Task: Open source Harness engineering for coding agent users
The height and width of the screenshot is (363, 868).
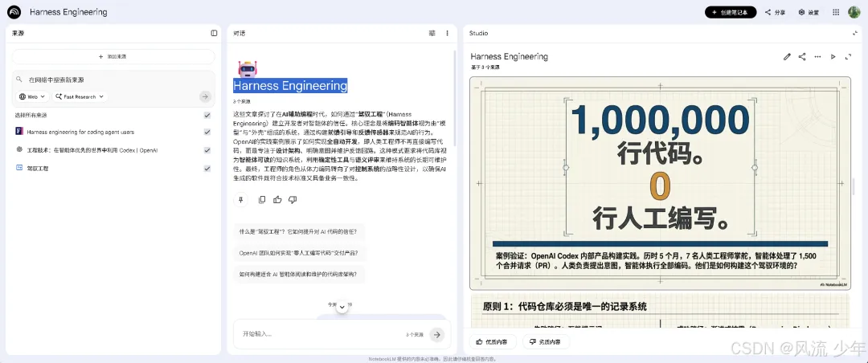Action: [x=80, y=133]
